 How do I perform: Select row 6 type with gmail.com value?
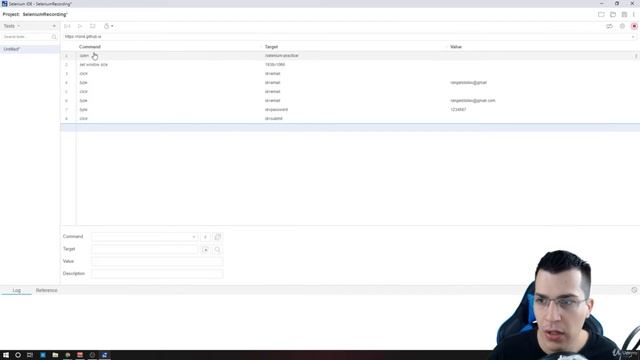(x=350, y=100)
